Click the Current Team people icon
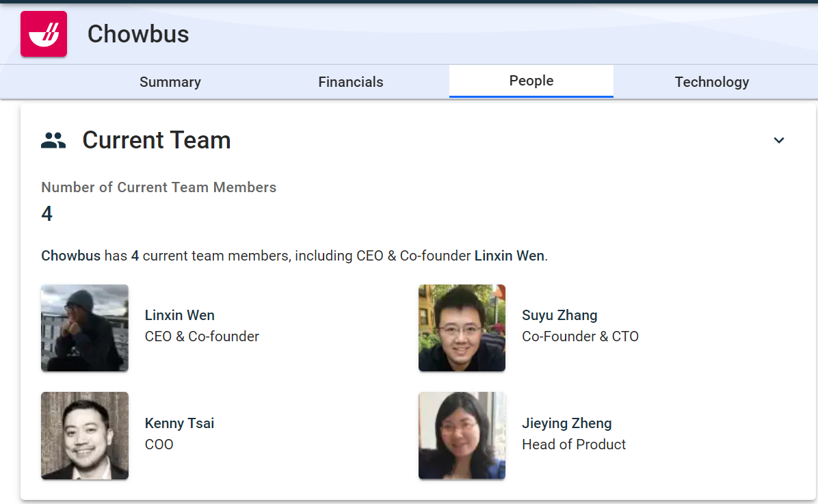 pos(53,141)
